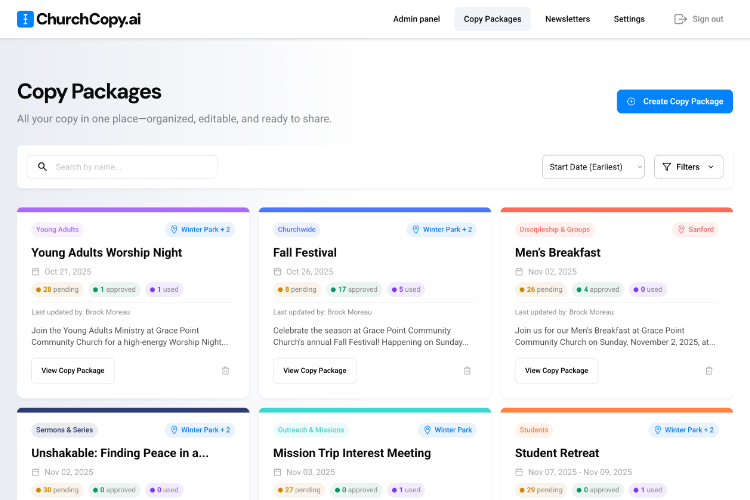Click location pin on Fall Festival card
The height and width of the screenshot is (500, 750).
pos(416,230)
